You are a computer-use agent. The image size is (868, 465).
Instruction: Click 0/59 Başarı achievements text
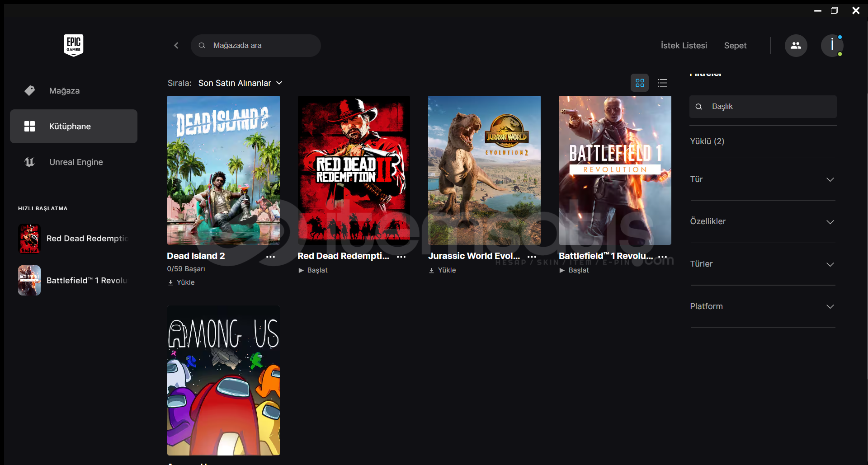[186, 269]
